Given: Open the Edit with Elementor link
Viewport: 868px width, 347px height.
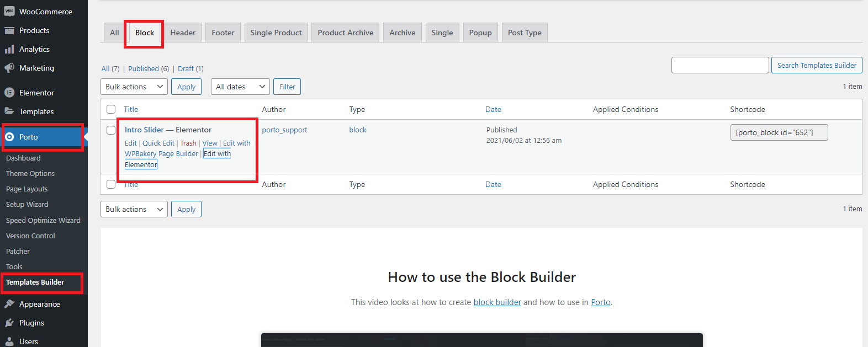Looking at the screenshot, I should tap(178, 159).
